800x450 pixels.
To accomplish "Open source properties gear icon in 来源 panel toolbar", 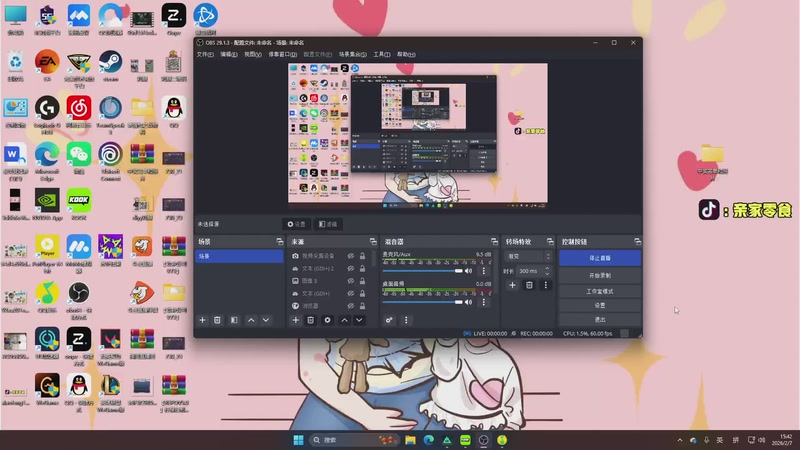I will 328,320.
